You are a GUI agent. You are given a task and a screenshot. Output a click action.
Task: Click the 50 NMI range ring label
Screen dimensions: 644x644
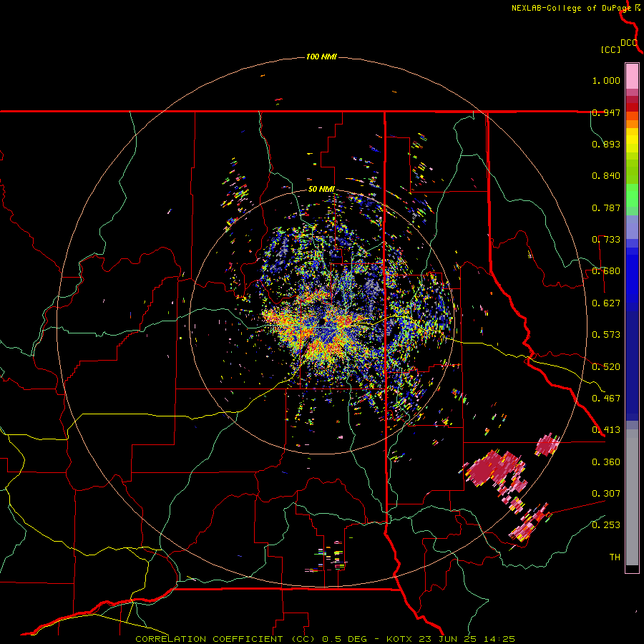tap(321, 190)
